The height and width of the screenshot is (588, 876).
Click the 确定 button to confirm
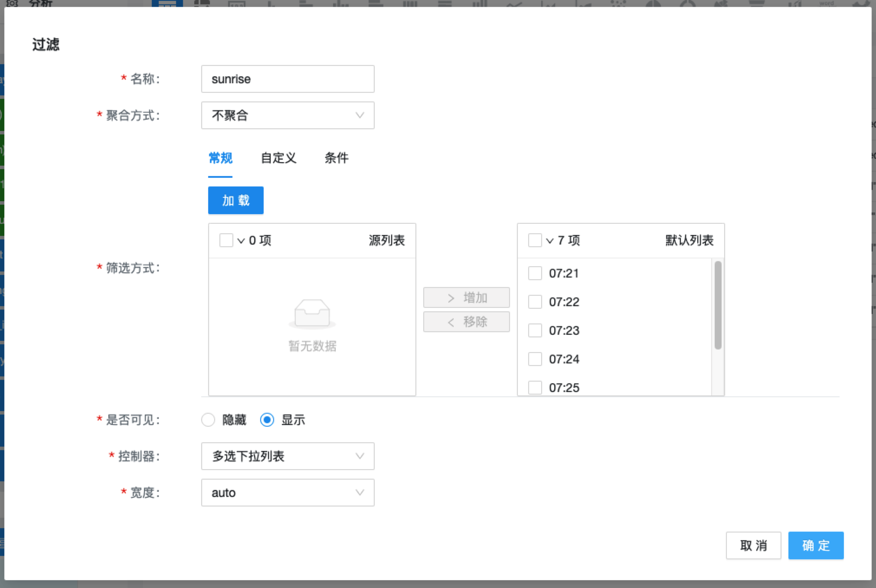point(815,546)
